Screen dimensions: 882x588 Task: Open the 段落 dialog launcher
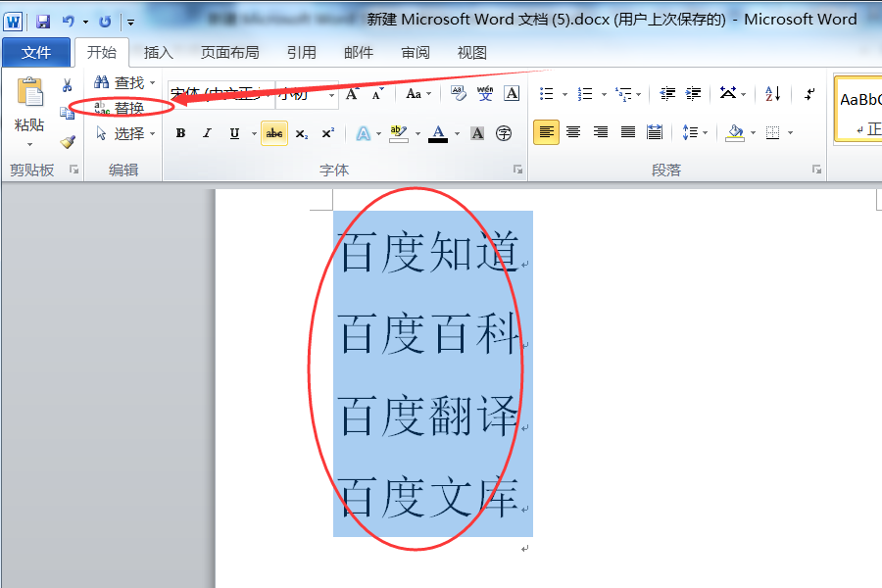click(x=816, y=170)
